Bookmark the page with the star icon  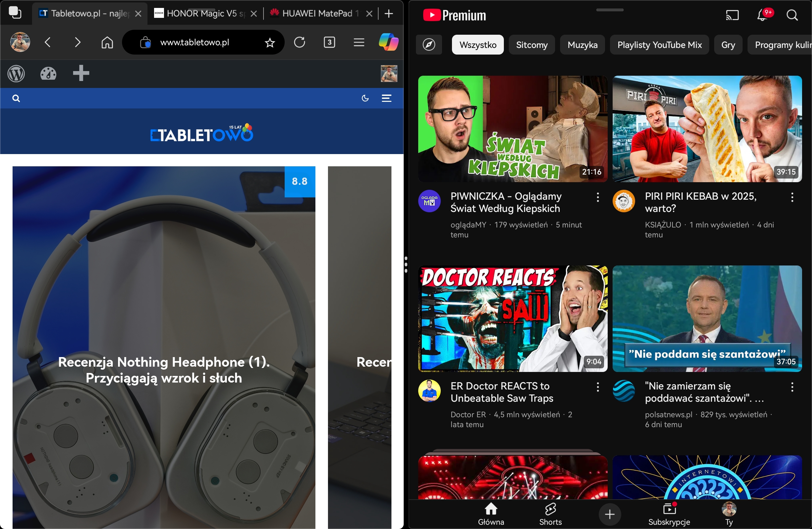click(270, 43)
